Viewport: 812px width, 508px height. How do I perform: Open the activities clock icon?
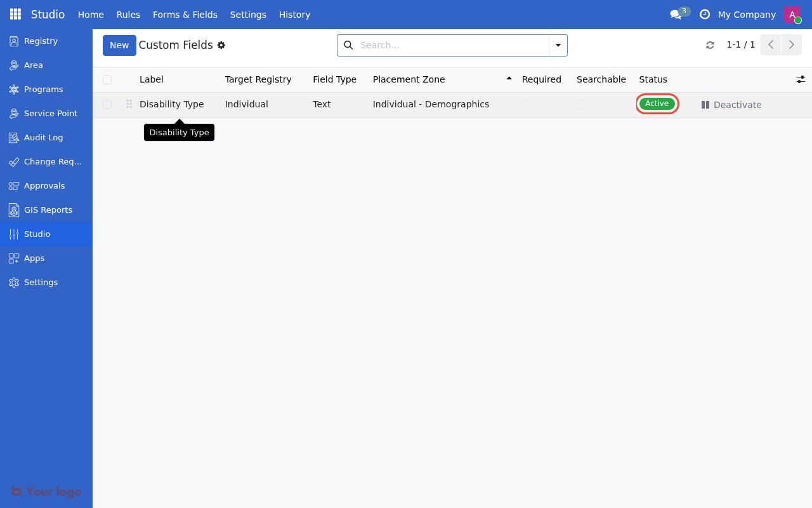pos(705,14)
